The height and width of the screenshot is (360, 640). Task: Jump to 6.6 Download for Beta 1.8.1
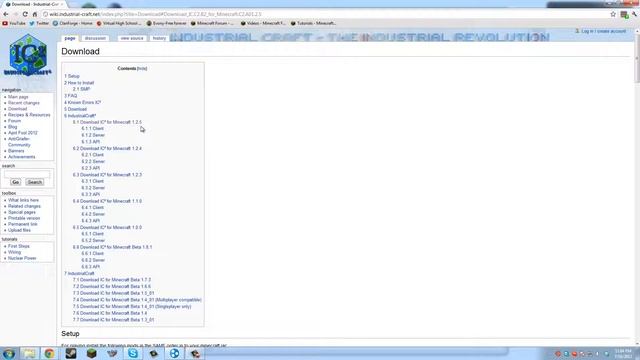click(112, 247)
